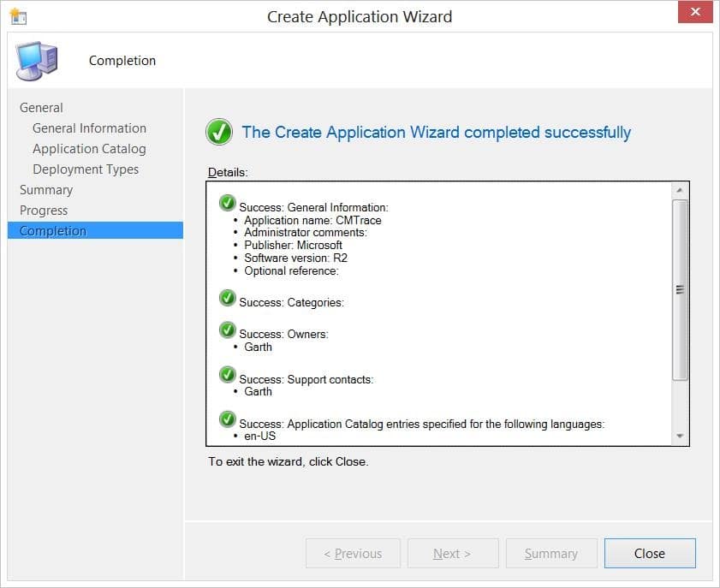
Task: Click green check beside Success: Owners
Action: pyautogui.click(x=228, y=330)
